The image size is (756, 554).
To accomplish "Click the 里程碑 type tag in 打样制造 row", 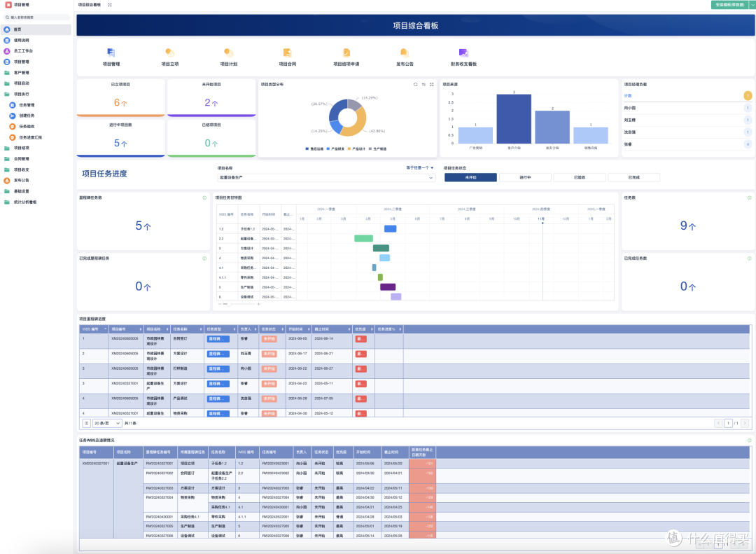I will pos(218,369).
